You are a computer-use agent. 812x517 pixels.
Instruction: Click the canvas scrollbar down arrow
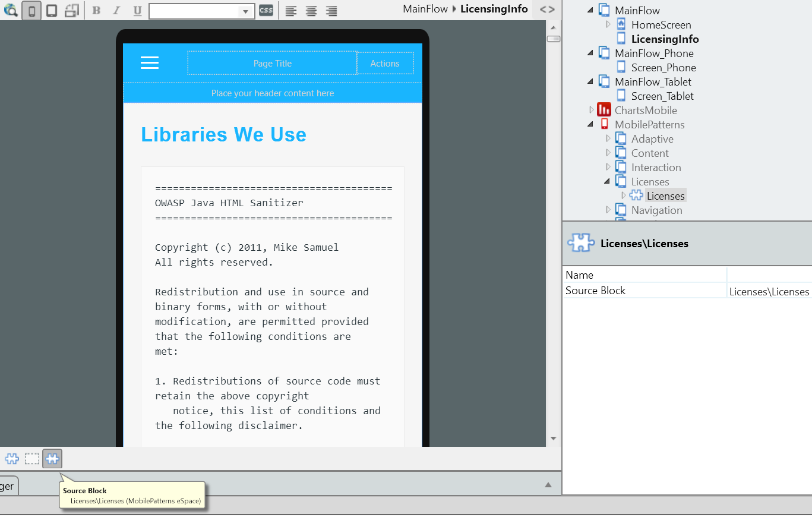554,439
